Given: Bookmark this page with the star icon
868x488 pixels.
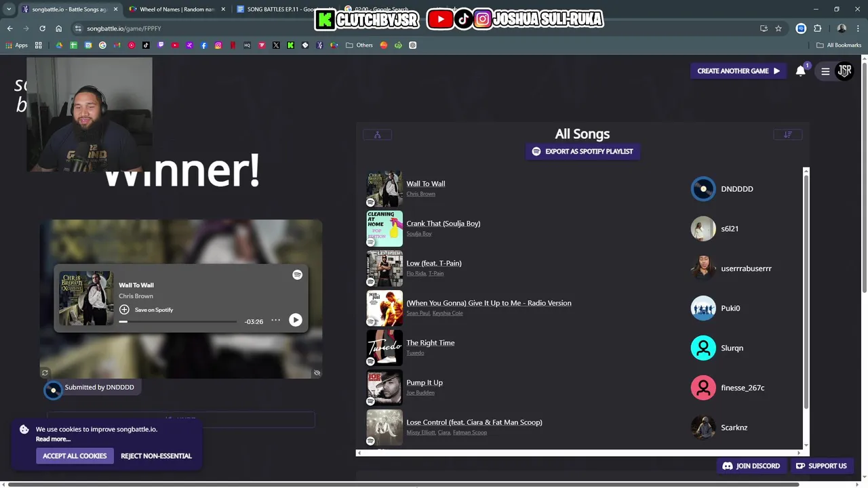Looking at the screenshot, I should pos(778,28).
